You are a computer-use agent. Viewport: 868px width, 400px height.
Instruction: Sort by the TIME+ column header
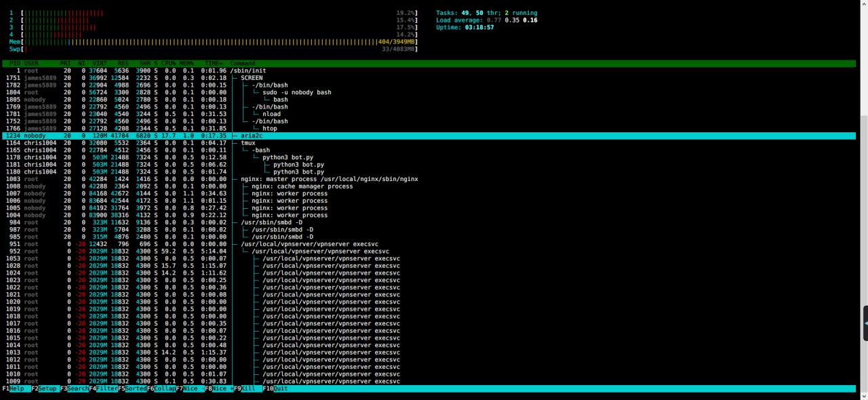pyautogui.click(x=213, y=64)
